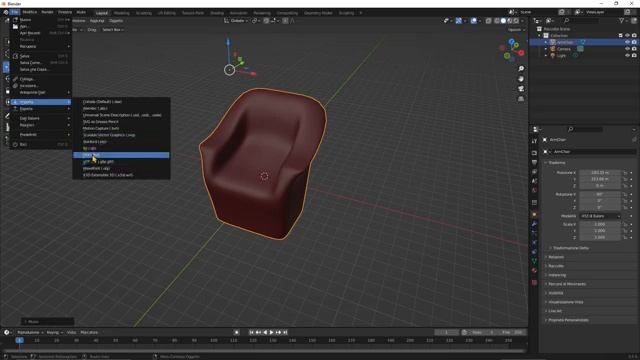Screen dimensions: 640x360
Task: Click Salva Come in File menu
Action: click(41, 63)
